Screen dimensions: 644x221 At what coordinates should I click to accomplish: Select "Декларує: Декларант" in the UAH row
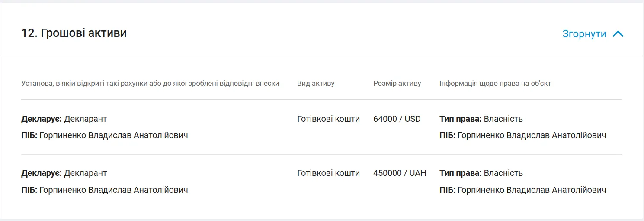pos(64,173)
